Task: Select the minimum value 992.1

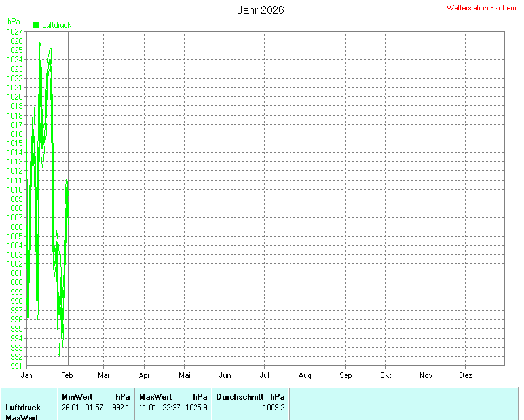Action: pyautogui.click(x=121, y=408)
